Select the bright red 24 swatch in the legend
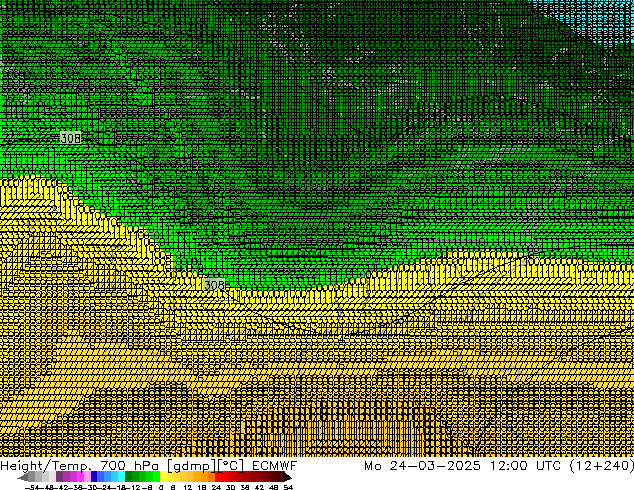634x490 pixels. point(218,476)
